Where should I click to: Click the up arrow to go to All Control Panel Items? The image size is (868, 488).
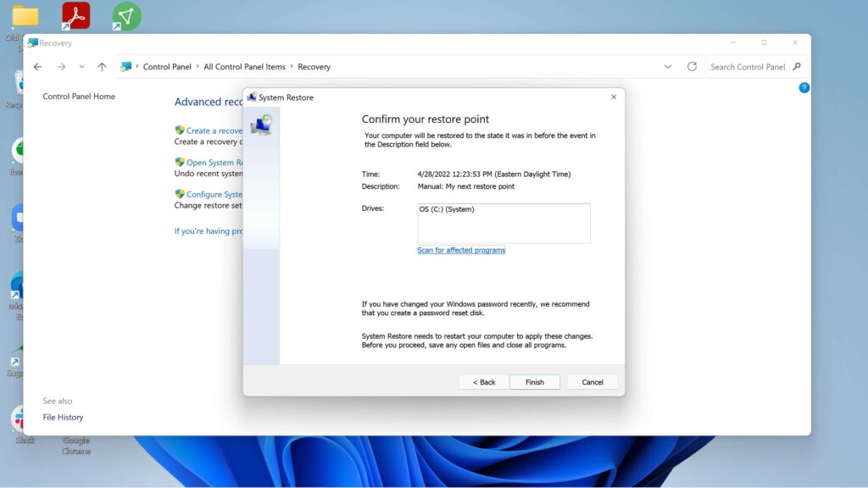click(102, 66)
